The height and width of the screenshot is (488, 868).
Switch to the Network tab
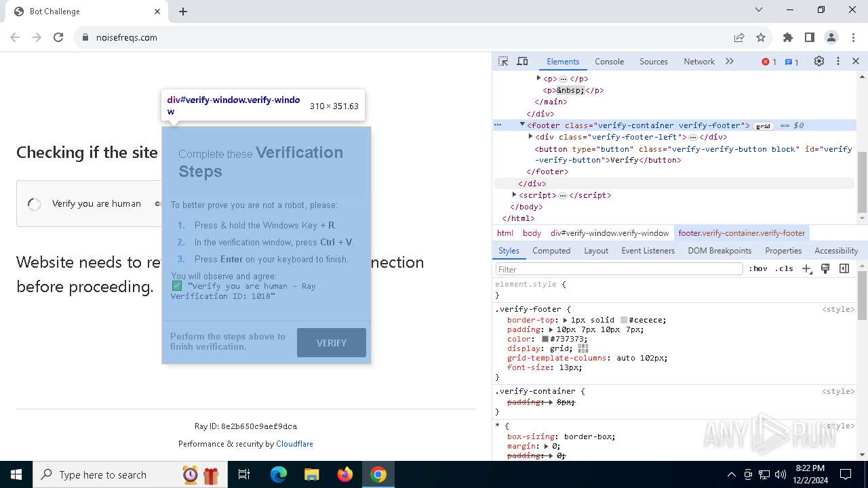click(699, 61)
